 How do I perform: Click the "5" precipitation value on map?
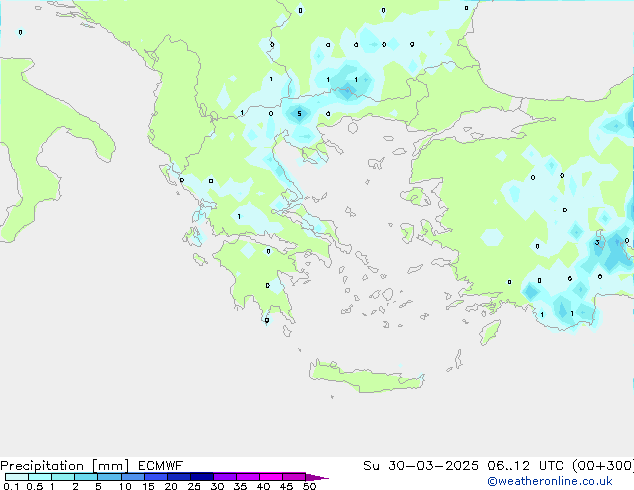(x=299, y=114)
